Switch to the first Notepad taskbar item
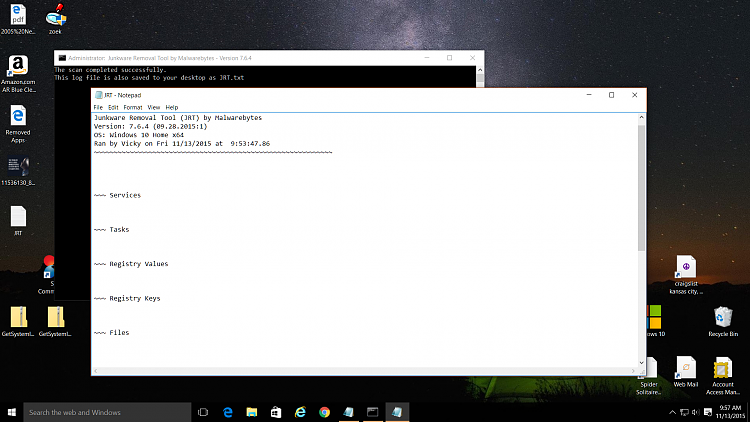 coord(348,412)
